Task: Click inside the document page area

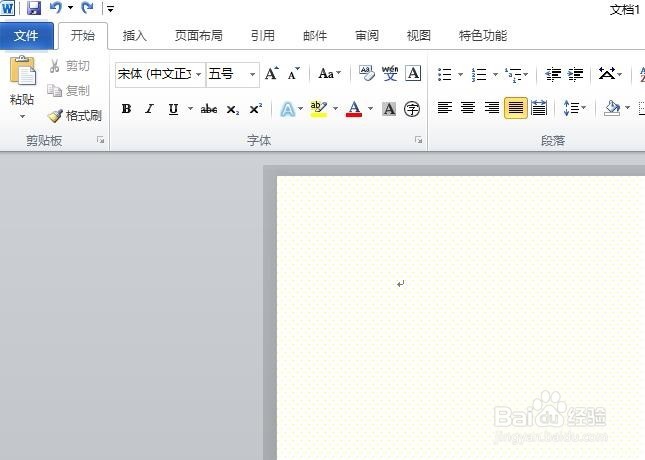Action: pyautogui.click(x=461, y=318)
